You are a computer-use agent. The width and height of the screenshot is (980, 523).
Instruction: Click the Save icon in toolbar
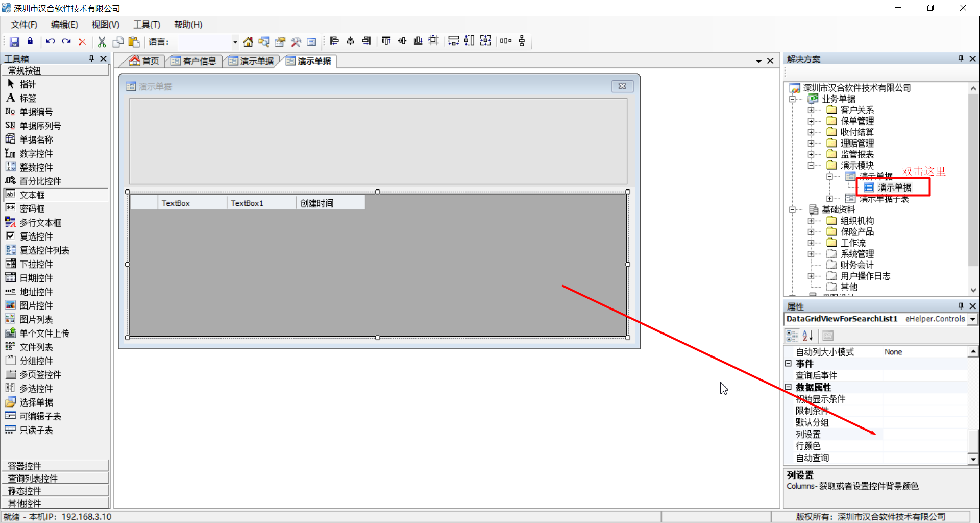pyautogui.click(x=14, y=41)
